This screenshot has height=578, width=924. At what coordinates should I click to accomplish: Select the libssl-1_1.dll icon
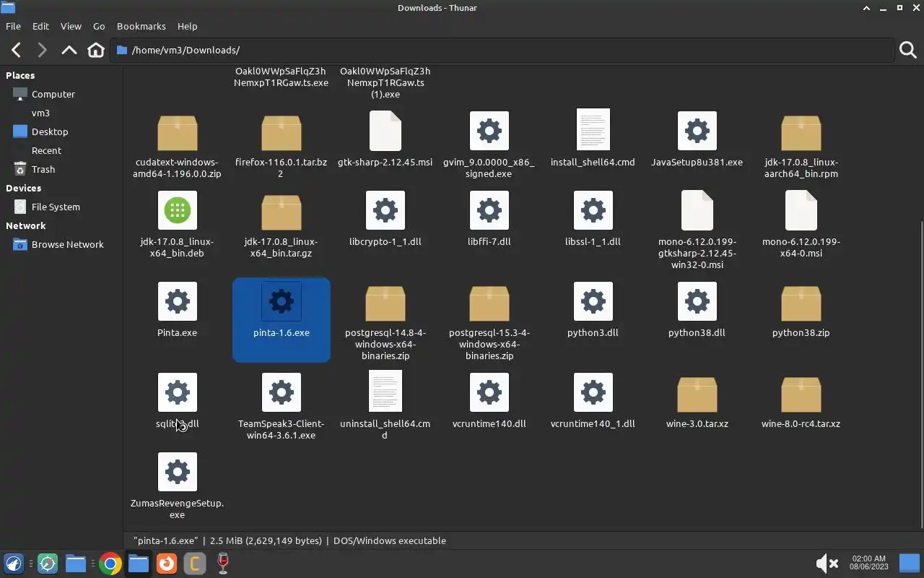pyautogui.click(x=593, y=210)
